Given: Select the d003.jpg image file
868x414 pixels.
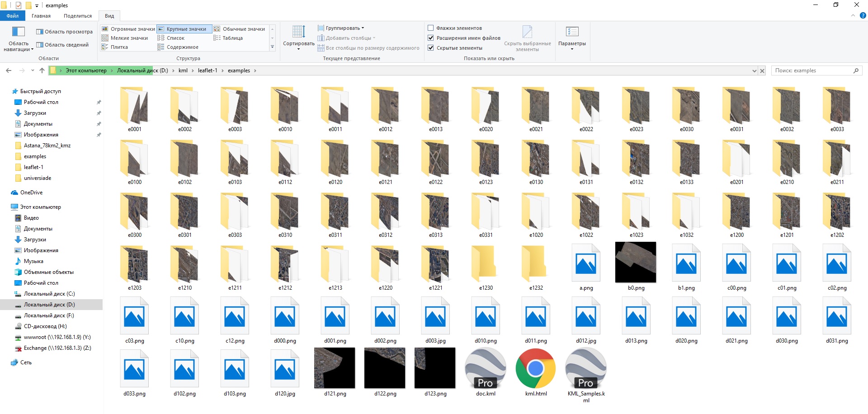Looking at the screenshot, I should click(435, 320).
